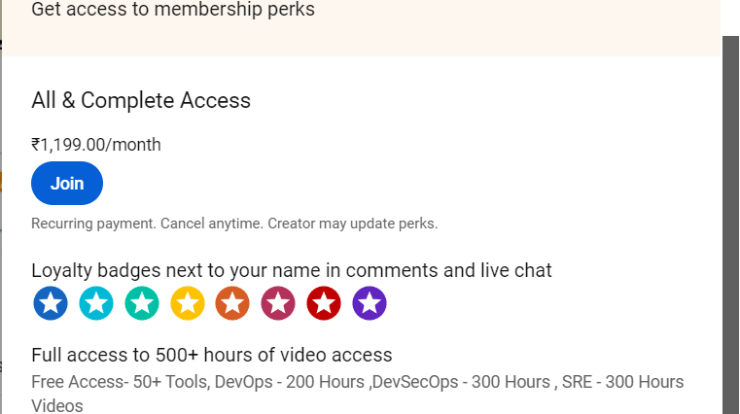Image resolution: width=740 pixels, height=414 pixels.
Task: Select the red star loyalty badge
Action: click(x=324, y=303)
